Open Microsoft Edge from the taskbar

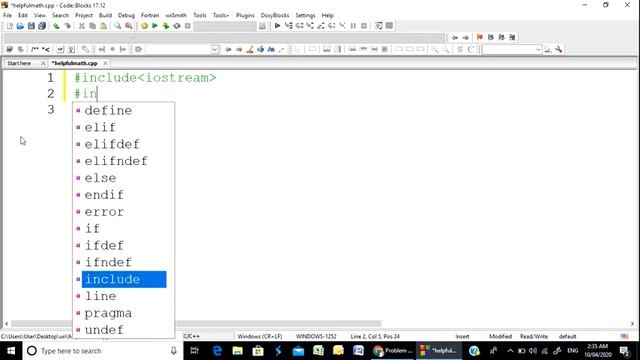(x=217, y=351)
